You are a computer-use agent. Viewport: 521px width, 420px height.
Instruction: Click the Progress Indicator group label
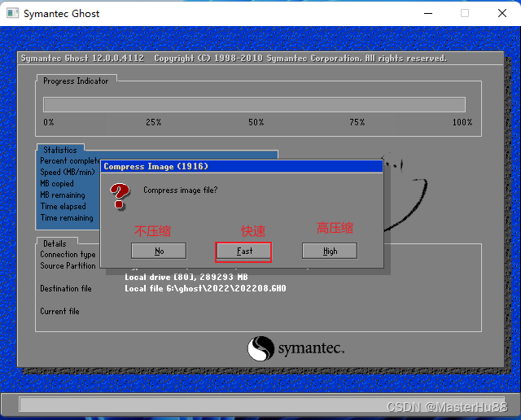(76, 81)
